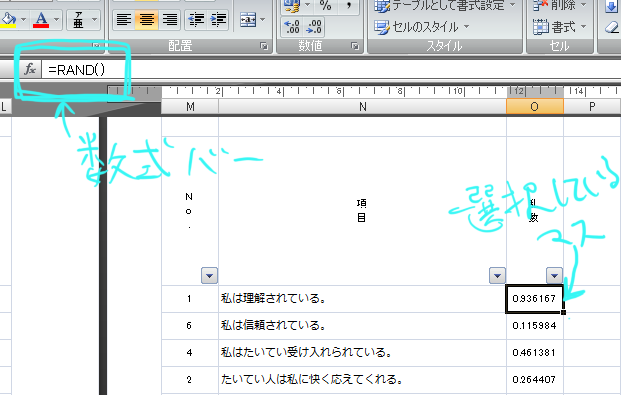Select the No. cell with value 4
Screen dimensions: 621x395
click(190, 353)
